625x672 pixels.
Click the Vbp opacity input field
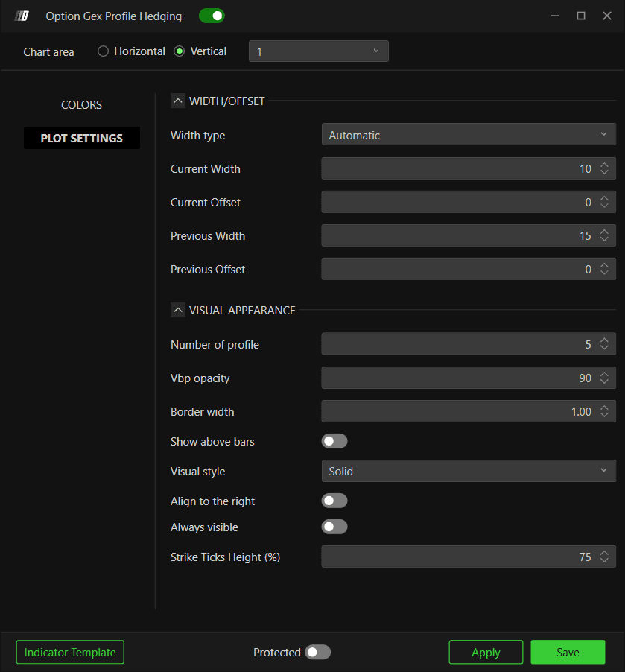click(x=469, y=378)
